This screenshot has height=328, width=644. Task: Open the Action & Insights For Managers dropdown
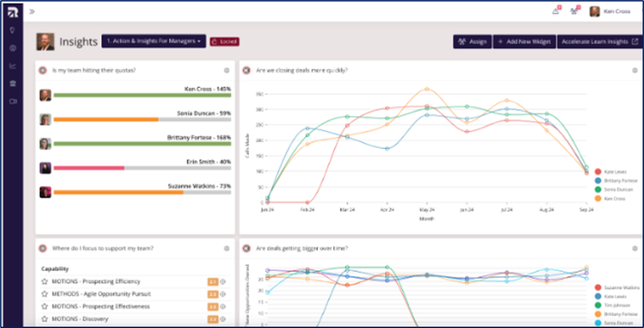(154, 41)
